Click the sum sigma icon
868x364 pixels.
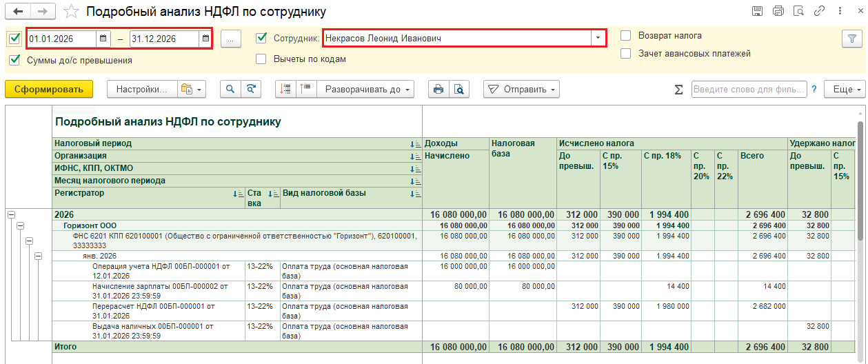pyautogui.click(x=678, y=90)
